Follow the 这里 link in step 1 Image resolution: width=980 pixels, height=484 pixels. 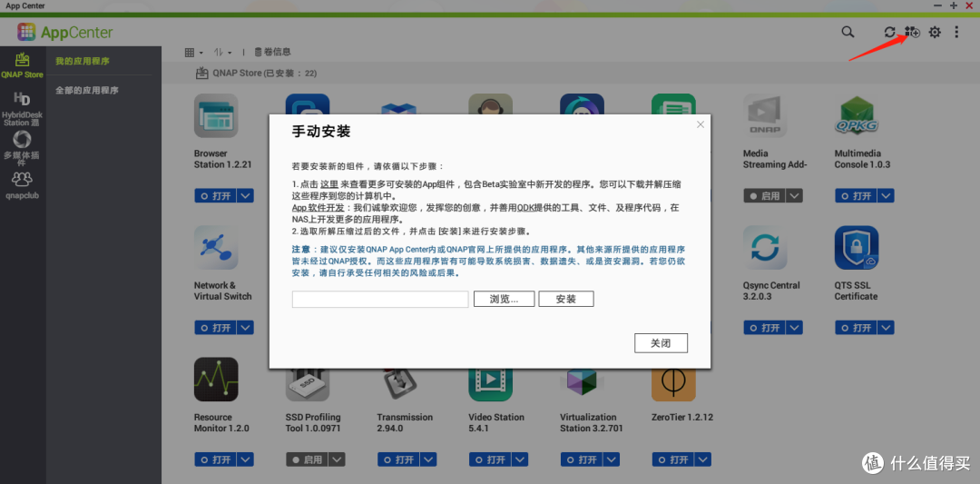(x=329, y=184)
